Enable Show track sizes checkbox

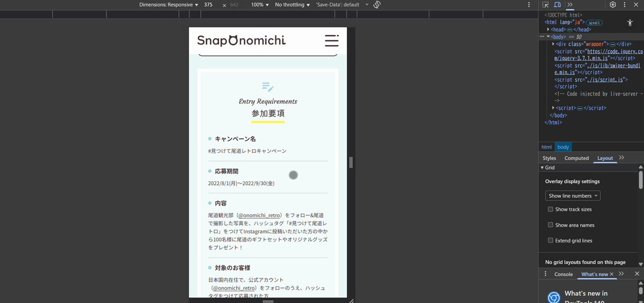pyautogui.click(x=551, y=209)
